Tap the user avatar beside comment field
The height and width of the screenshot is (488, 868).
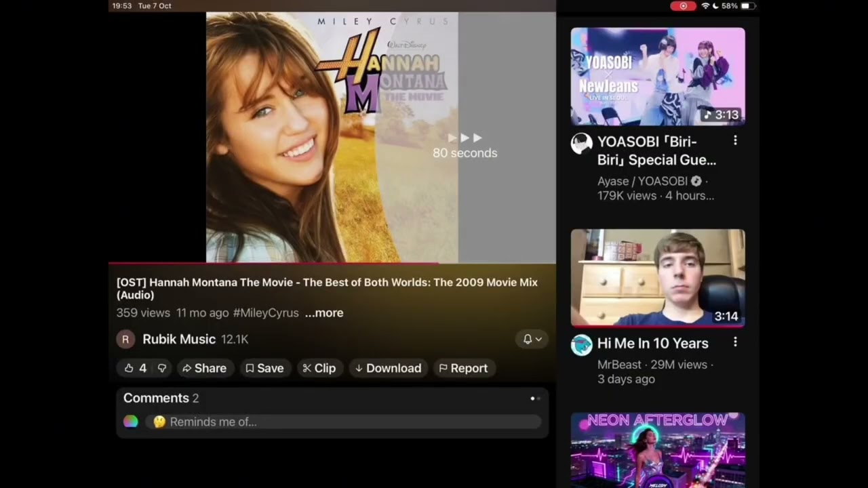coord(131,422)
